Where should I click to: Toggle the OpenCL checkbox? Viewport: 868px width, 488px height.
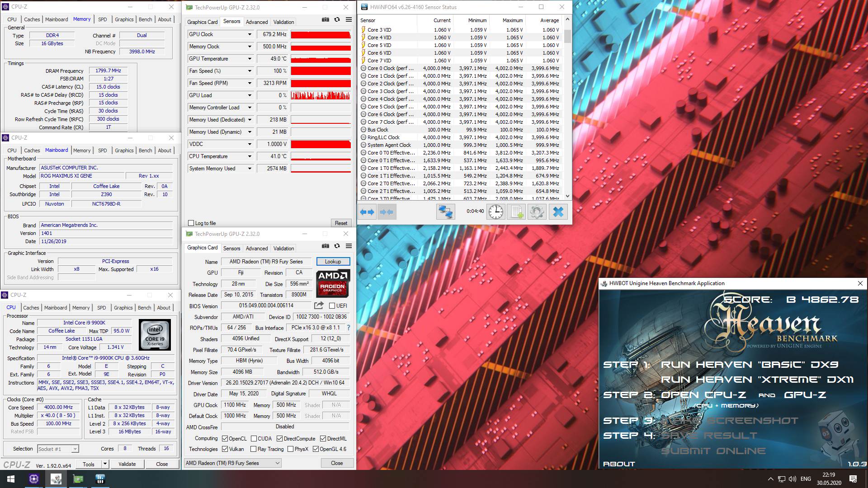point(225,439)
